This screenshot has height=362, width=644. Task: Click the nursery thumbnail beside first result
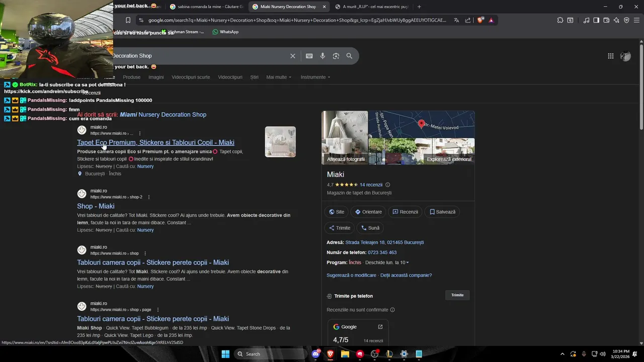pyautogui.click(x=280, y=142)
